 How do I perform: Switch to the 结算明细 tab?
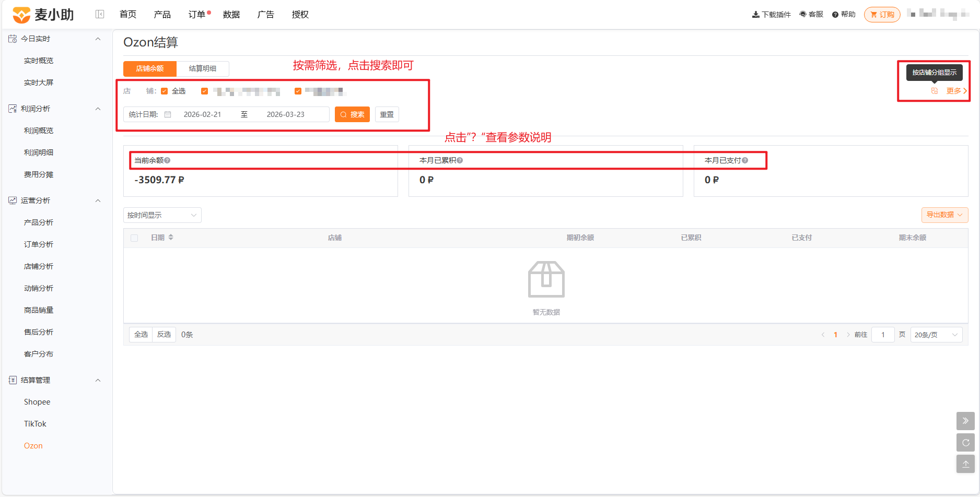[x=203, y=68]
